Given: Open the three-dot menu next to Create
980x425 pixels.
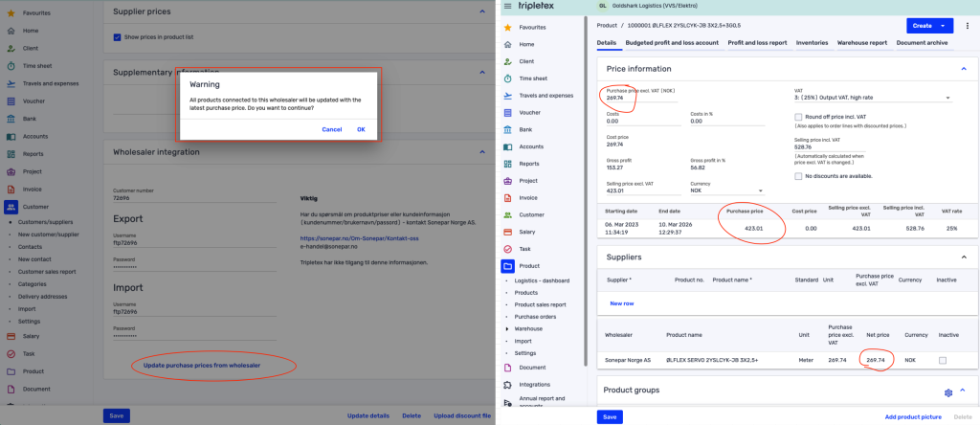Looking at the screenshot, I should pos(967,26).
